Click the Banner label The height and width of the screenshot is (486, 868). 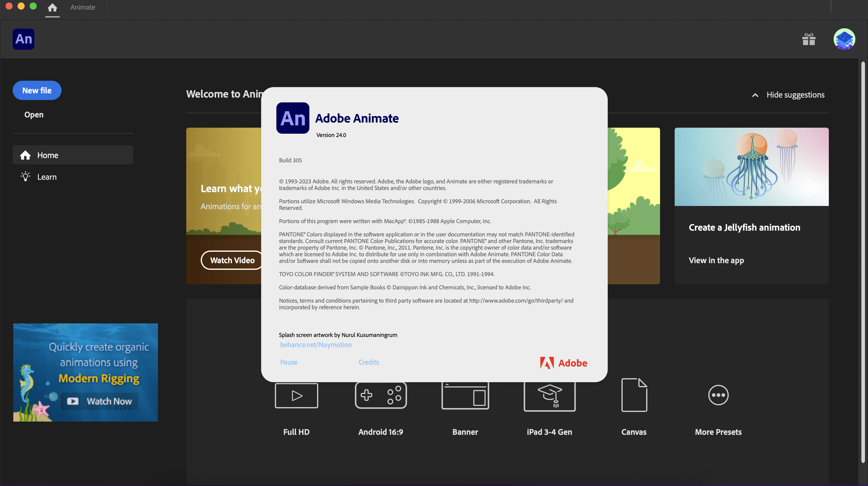pos(465,432)
